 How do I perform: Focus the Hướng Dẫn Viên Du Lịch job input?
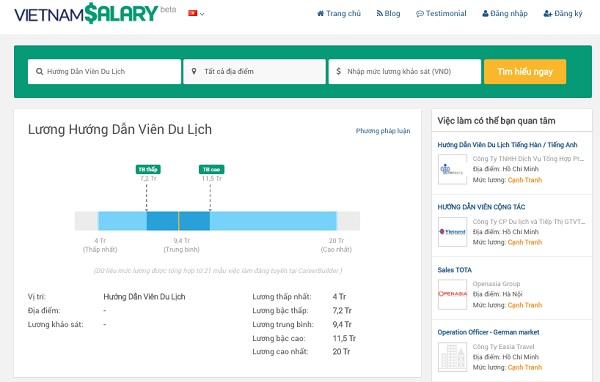click(x=104, y=72)
